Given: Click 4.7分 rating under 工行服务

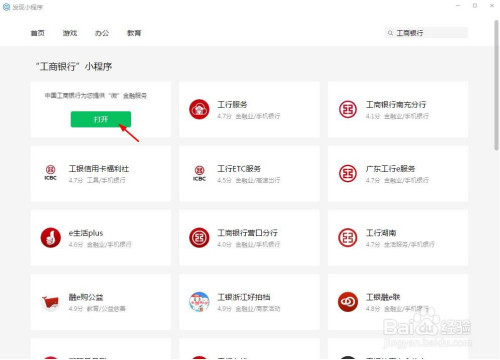Looking at the screenshot, I should [x=224, y=116].
